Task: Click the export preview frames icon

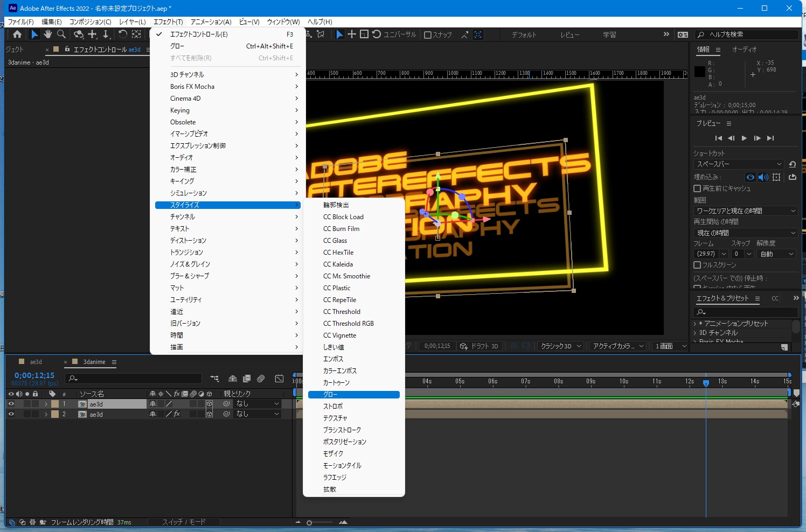Action: pos(793,177)
